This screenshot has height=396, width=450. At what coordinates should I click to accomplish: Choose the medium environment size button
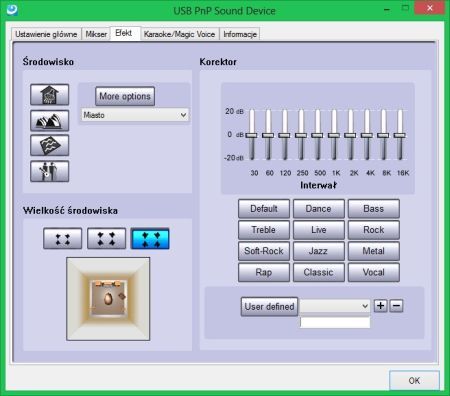click(106, 238)
